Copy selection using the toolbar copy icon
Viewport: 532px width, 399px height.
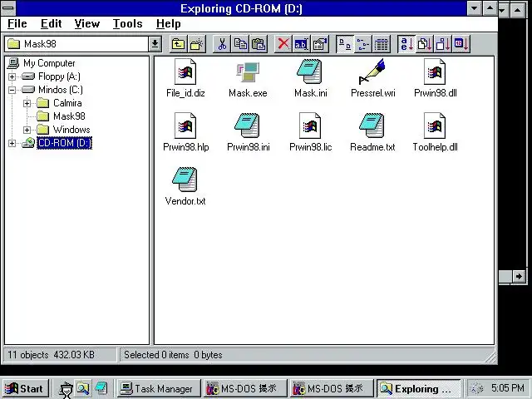click(240, 44)
